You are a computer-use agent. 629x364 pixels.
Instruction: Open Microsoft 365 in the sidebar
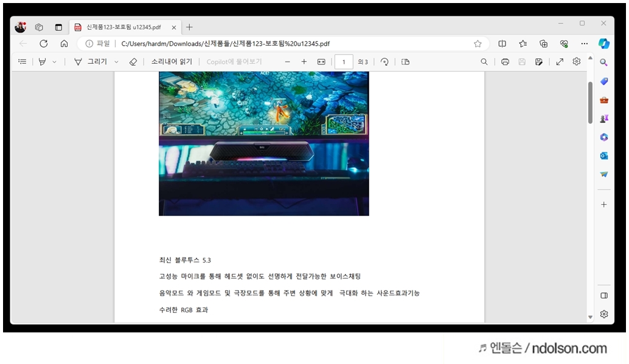tap(603, 137)
